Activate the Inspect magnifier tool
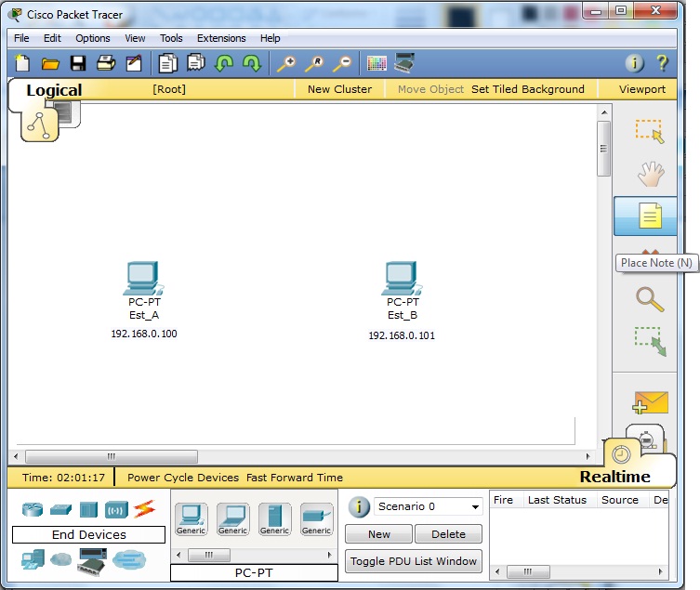Viewport: 700px width, 590px height. point(649,299)
